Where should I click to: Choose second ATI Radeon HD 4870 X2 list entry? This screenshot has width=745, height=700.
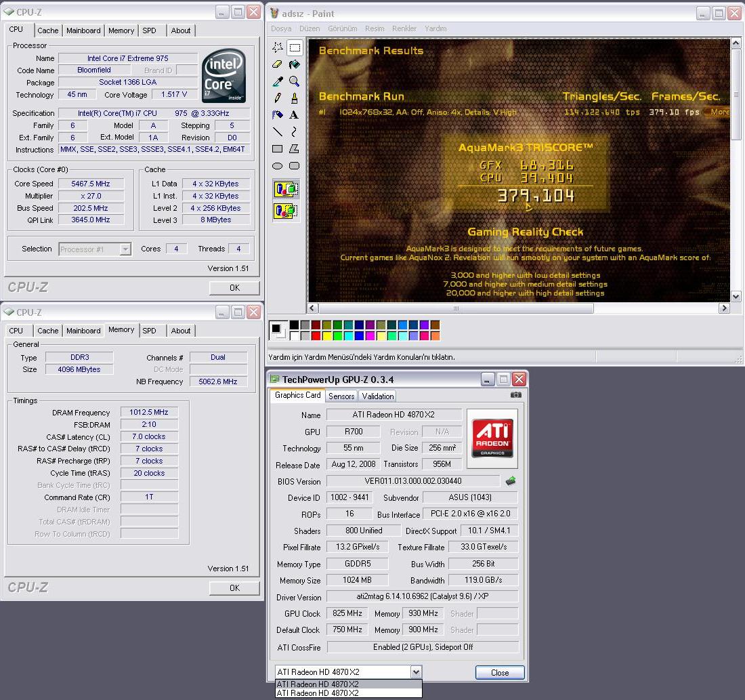coord(349,693)
